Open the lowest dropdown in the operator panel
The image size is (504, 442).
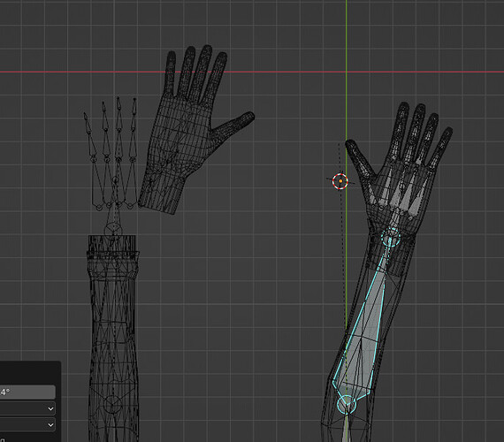(x=27, y=424)
